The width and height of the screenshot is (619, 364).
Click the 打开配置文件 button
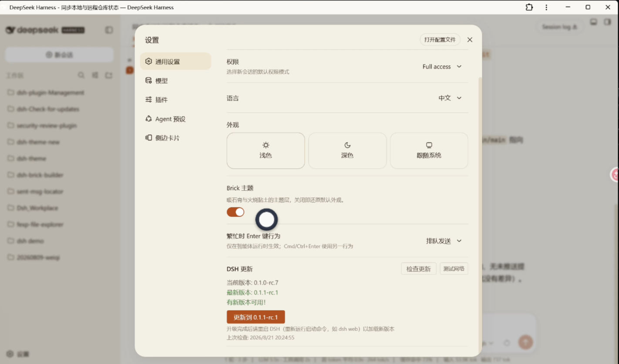[x=440, y=40]
